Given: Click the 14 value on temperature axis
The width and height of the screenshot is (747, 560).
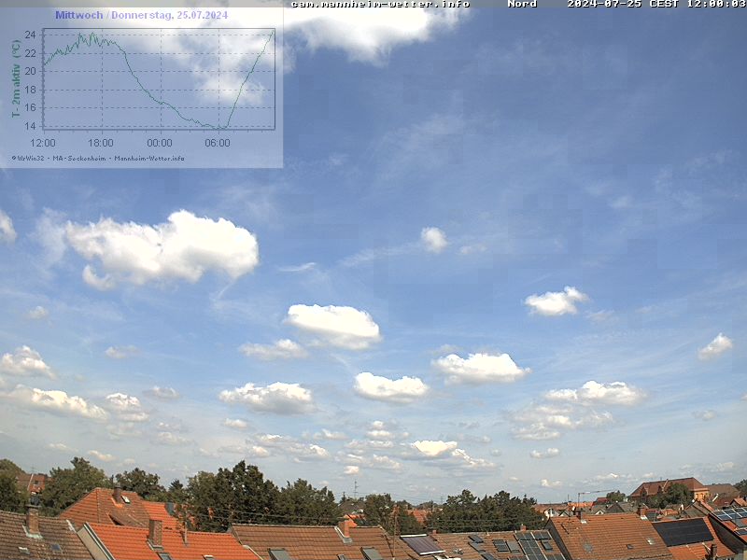Looking at the screenshot, I should tap(30, 126).
